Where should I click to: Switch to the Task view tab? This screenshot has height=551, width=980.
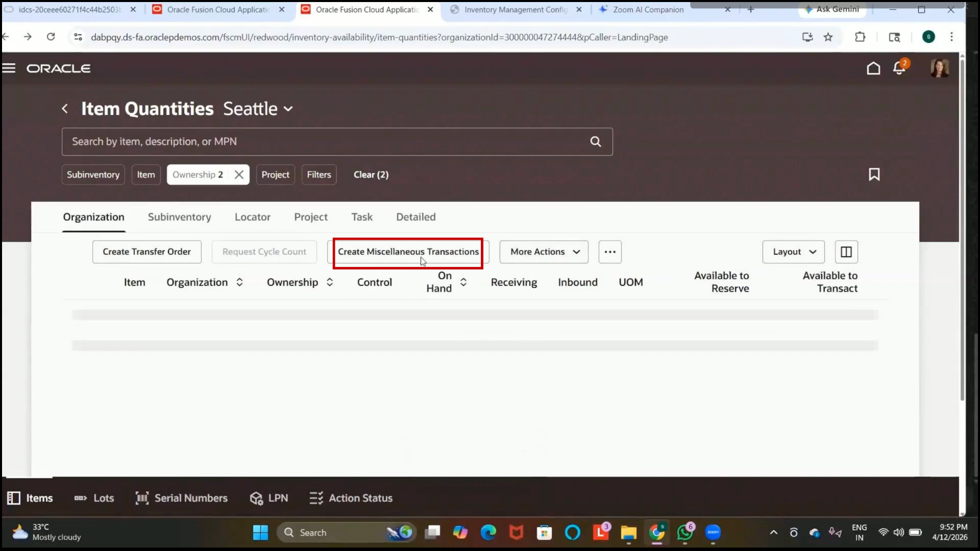click(x=362, y=217)
